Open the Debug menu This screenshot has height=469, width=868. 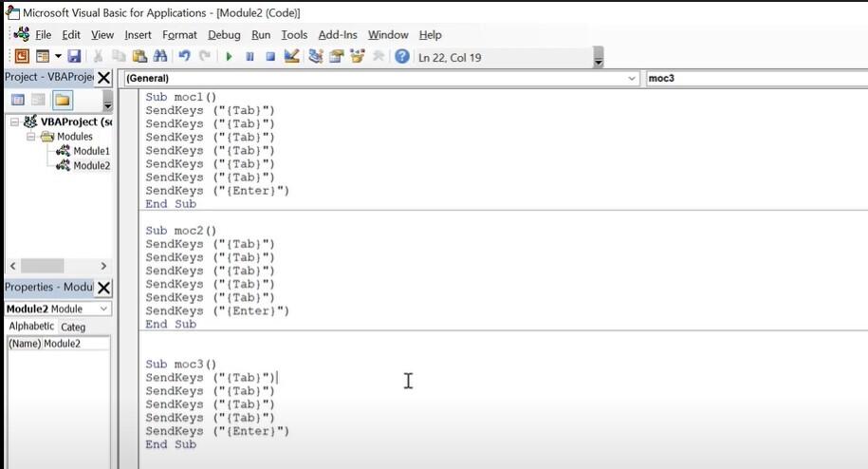(224, 35)
